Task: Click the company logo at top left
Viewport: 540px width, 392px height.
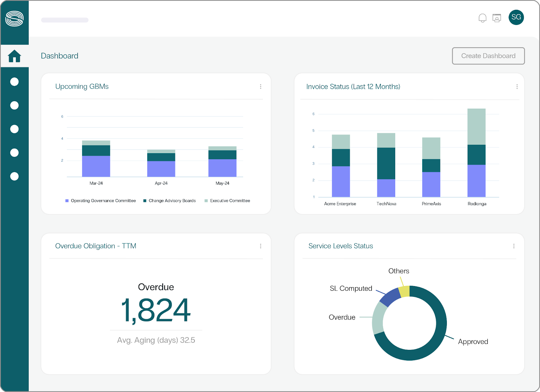Action: 15,19
